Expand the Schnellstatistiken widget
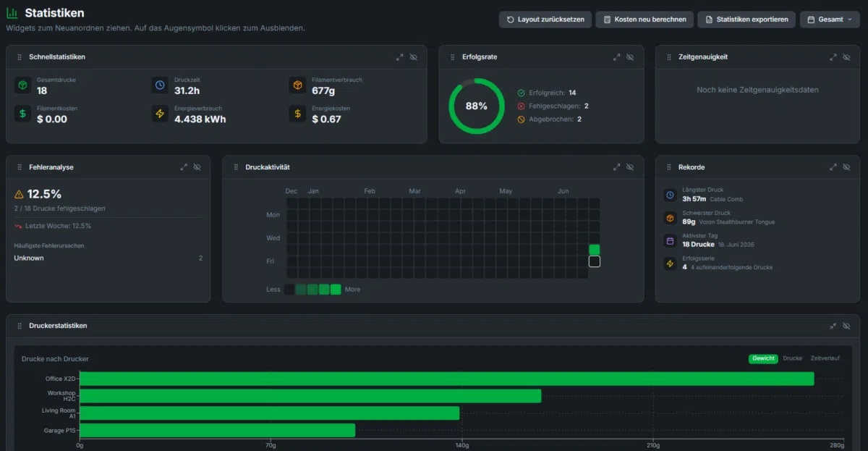The width and height of the screenshot is (868, 451). (400, 56)
